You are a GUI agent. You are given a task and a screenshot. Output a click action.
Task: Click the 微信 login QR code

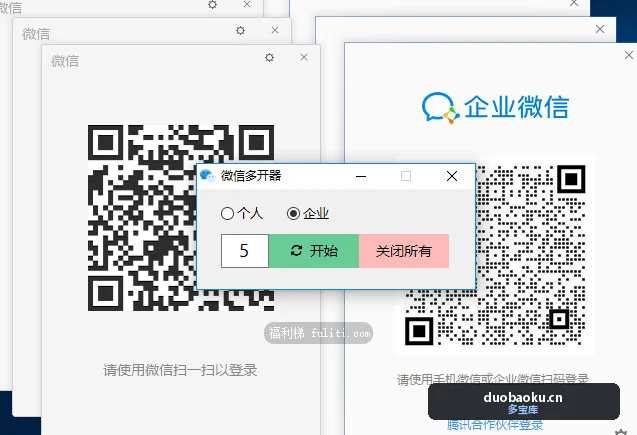[181, 218]
